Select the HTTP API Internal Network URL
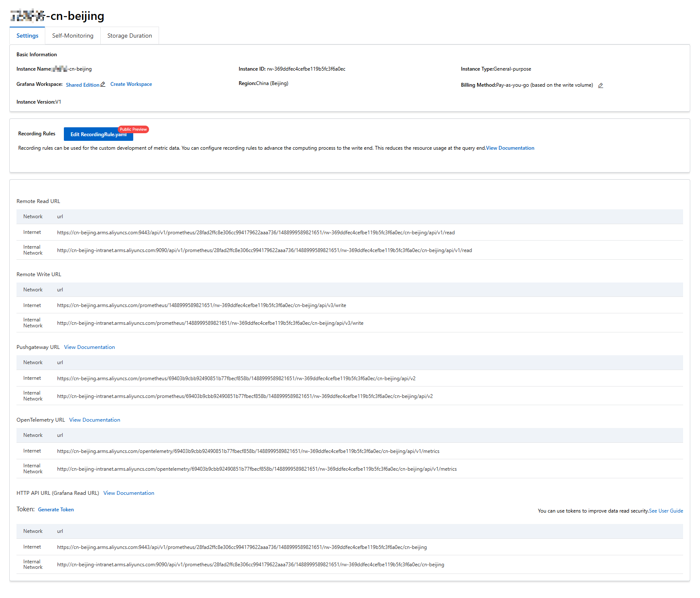 pyautogui.click(x=250, y=565)
